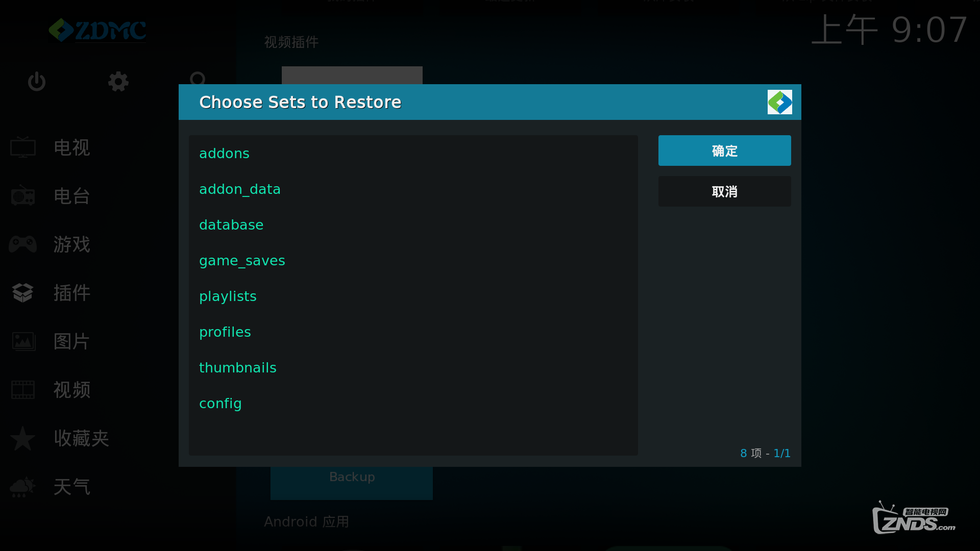Click the power icon in sidebar
This screenshot has width=980, height=551.
[x=37, y=82]
